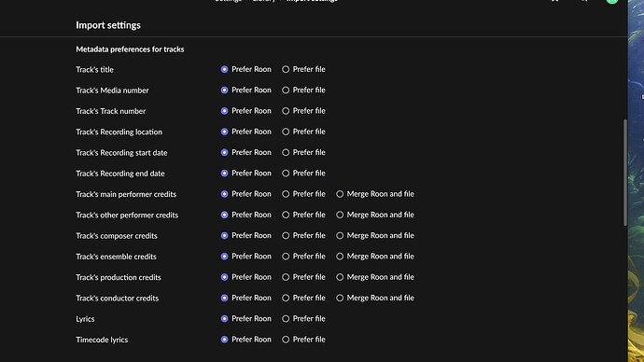Select Prefer file for Lyrics
Screen dimensions: 644x362
click(286, 318)
